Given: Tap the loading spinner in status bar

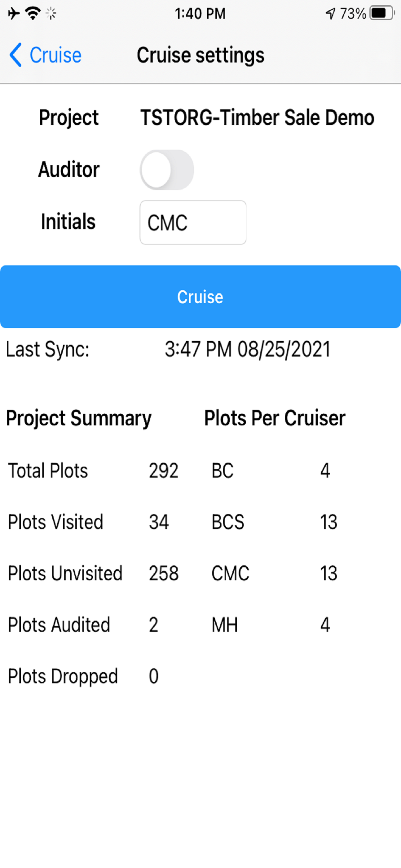Looking at the screenshot, I should coord(51,14).
